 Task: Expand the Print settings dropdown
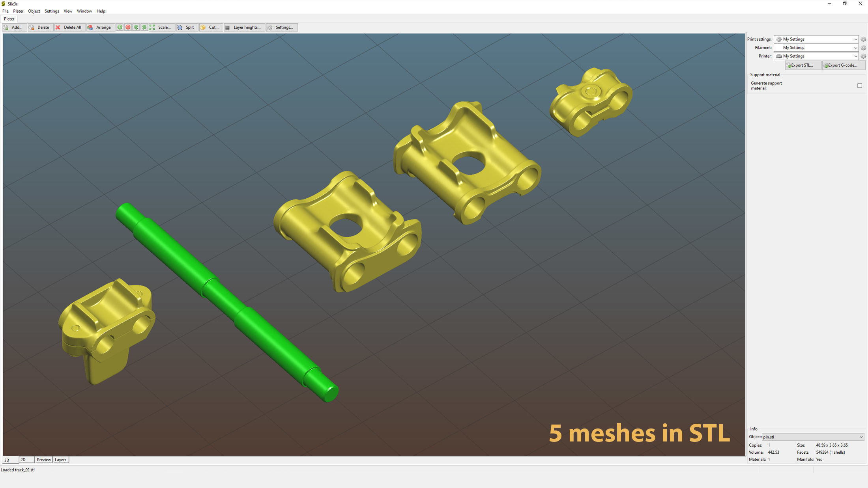tap(816, 39)
